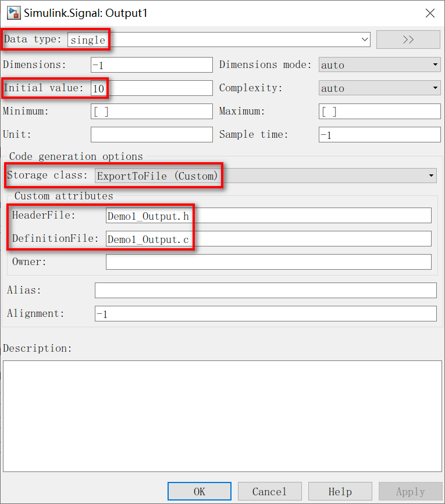Click the 'Custom attributes' group label
This screenshot has height=504, width=445.
pos(63,196)
